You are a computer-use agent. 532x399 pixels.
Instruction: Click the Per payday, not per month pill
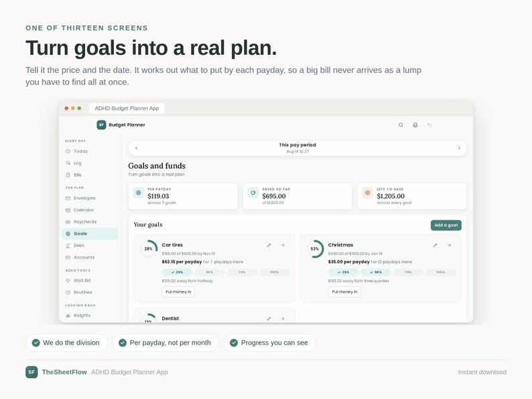165,343
